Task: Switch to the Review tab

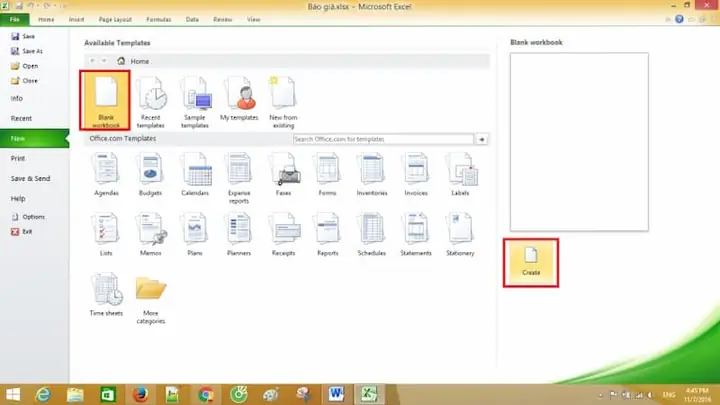Action: [x=223, y=19]
